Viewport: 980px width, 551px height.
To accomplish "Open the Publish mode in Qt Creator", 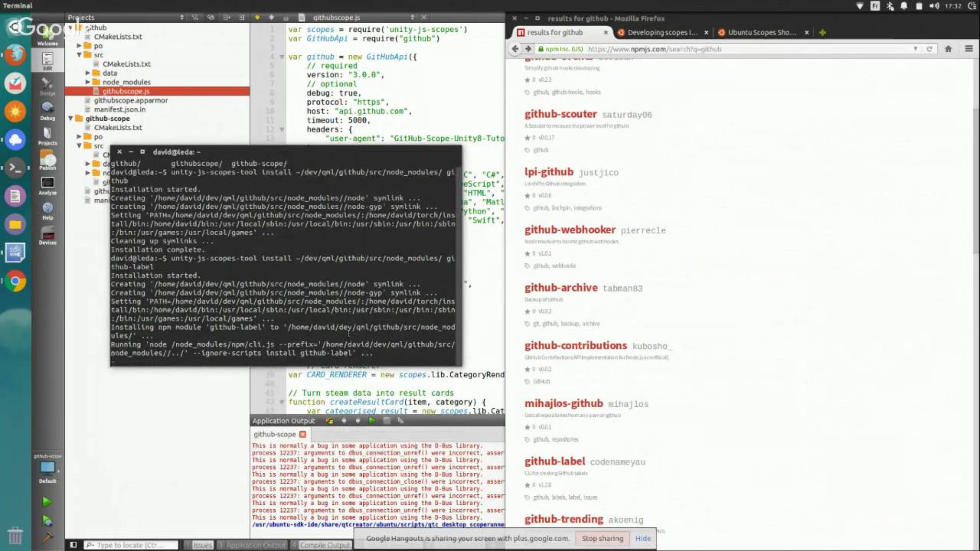I will click(47, 161).
